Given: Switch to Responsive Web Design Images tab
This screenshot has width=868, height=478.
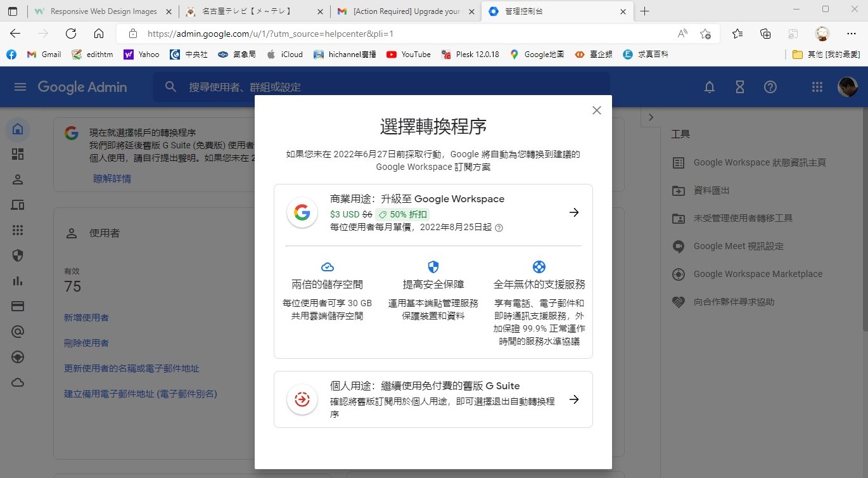Looking at the screenshot, I should [104, 11].
